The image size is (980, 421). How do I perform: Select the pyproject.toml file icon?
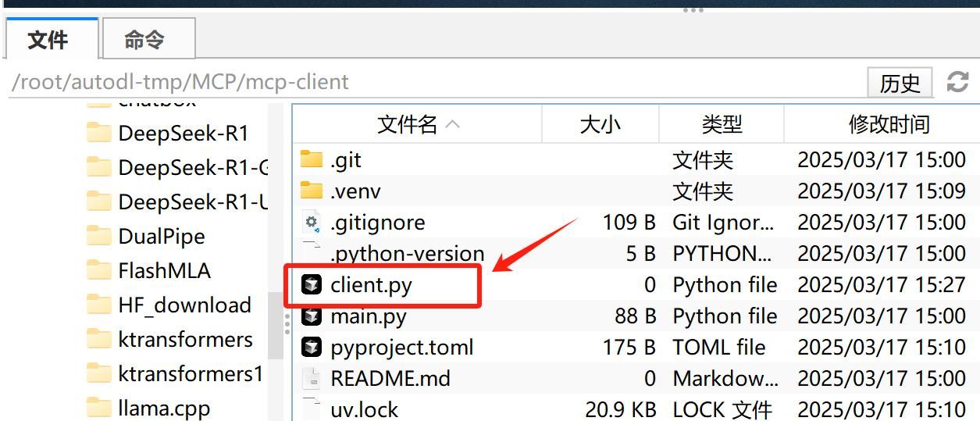click(x=312, y=347)
